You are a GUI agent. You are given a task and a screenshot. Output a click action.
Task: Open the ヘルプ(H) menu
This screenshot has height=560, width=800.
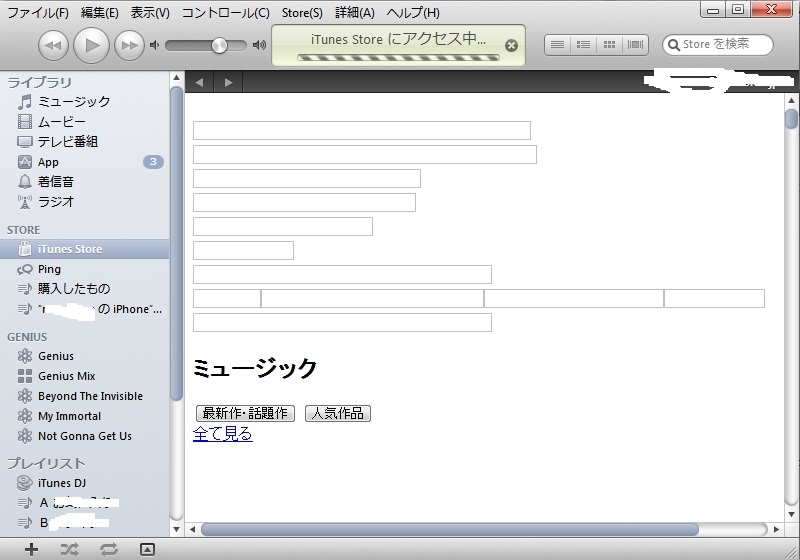point(413,12)
